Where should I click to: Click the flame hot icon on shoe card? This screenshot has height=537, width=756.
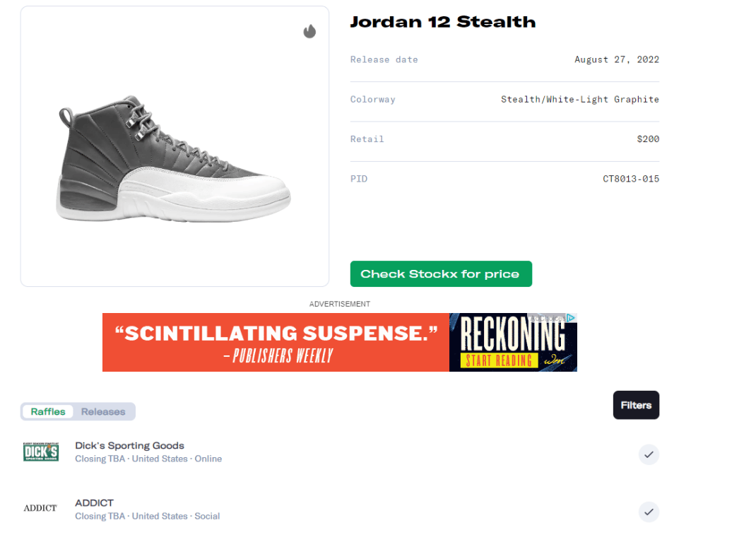click(309, 31)
